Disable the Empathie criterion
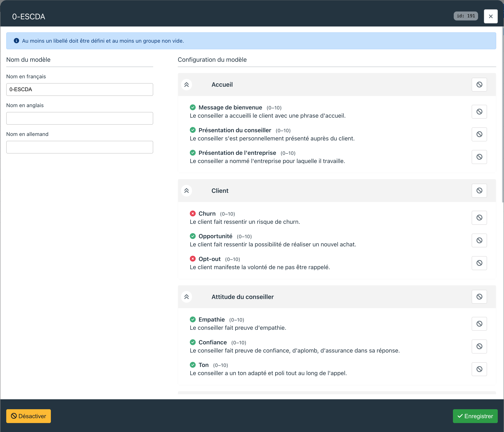The height and width of the screenshot is (432, 504). (x=479, y=324)
